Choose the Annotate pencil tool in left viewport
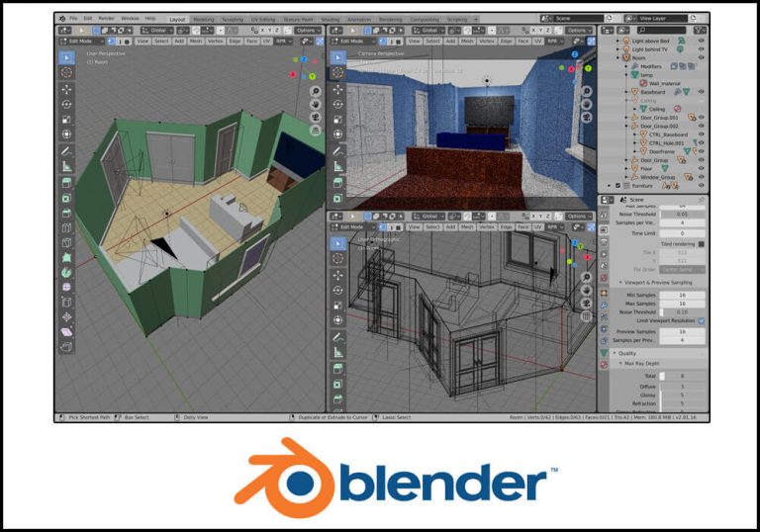 coord(67,151)
